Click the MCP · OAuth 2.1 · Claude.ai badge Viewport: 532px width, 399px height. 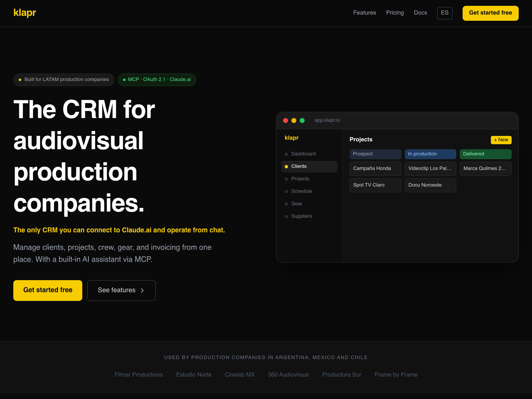(x=157, y=80)
